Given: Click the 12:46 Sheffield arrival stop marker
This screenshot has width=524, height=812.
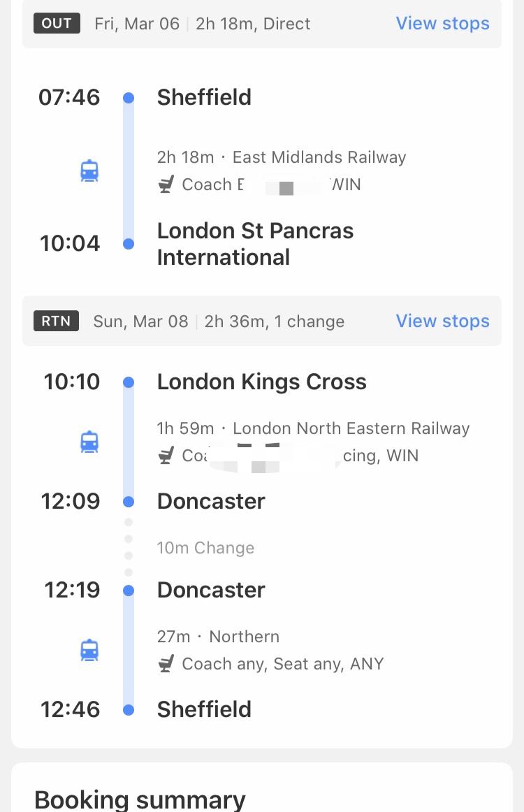Looking at the screenshot, I should (129, 709).
